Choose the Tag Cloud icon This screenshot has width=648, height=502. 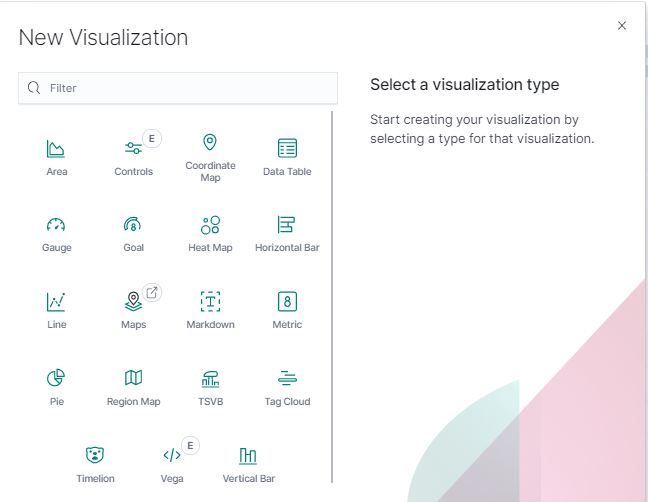click(x=287, y=378)
